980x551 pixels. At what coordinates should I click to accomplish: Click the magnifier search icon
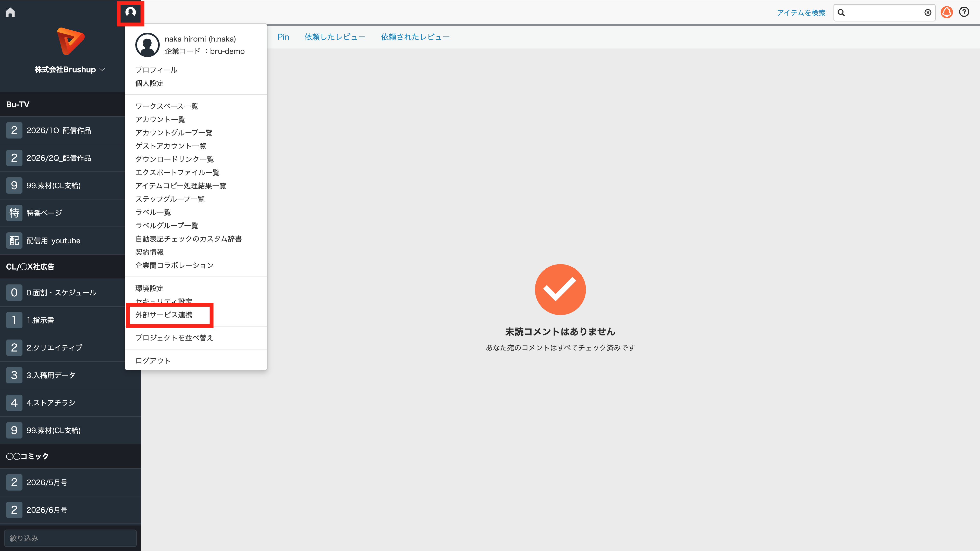pos(841,12)
